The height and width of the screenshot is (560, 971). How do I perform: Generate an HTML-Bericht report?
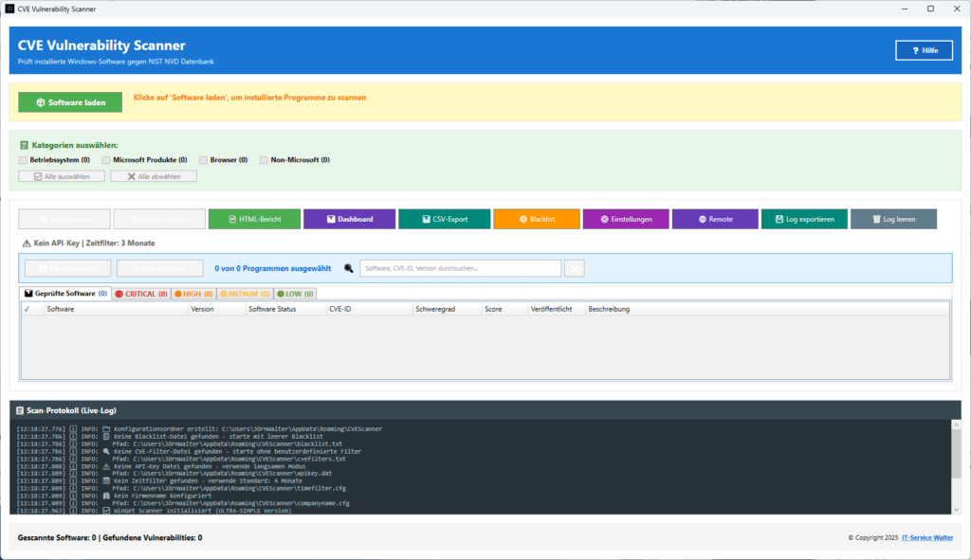pyautogui.click(x=252, y=218)
